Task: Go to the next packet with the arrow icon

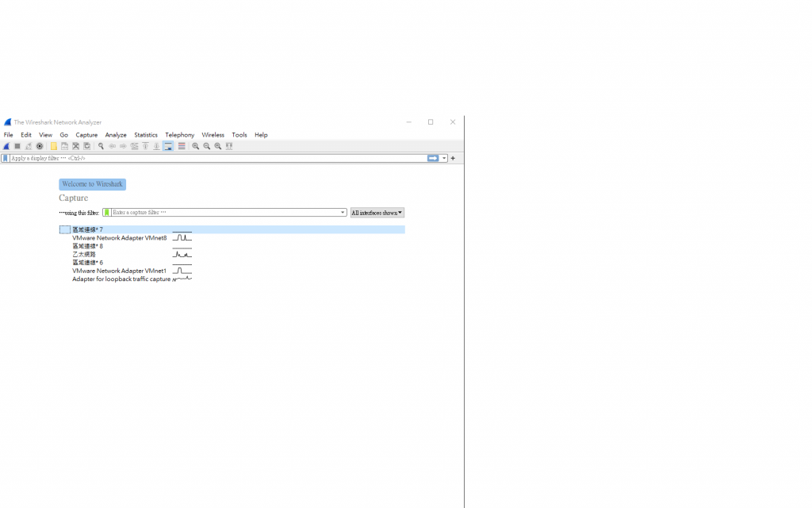Action: (123, 147)
